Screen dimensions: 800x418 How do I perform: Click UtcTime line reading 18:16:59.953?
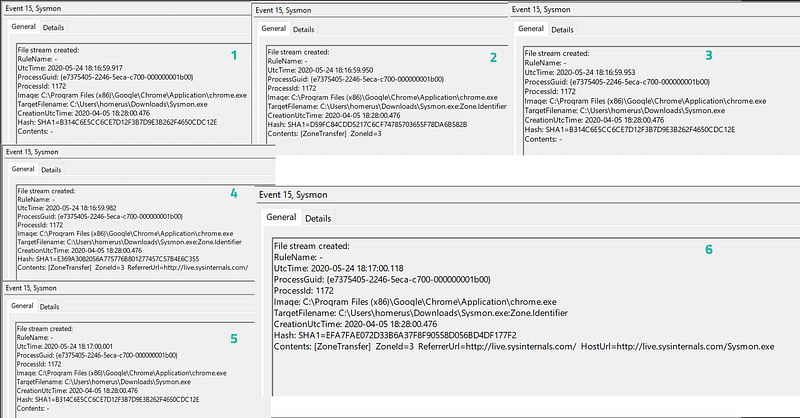(580, 72)
